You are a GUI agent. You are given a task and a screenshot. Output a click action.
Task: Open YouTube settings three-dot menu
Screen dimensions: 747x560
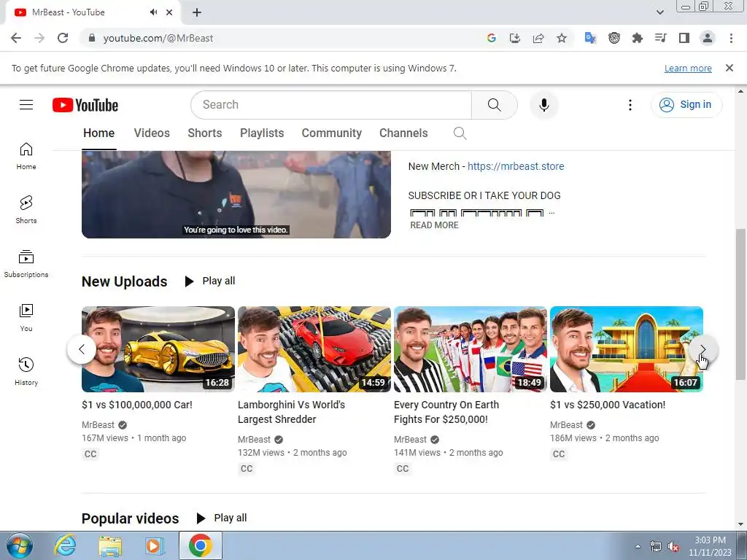point(630,105)
